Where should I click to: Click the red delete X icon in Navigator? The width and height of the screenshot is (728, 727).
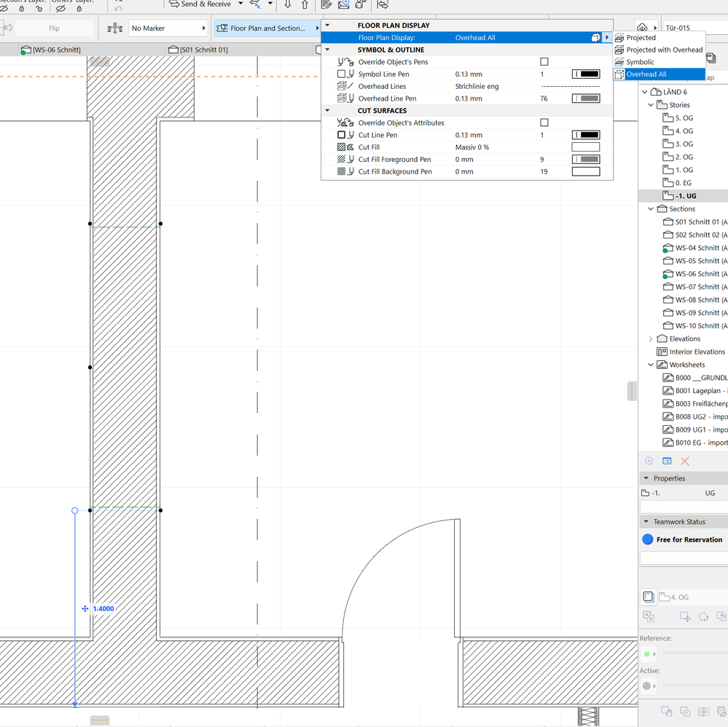pyautogui.click(x=685, y=461)
